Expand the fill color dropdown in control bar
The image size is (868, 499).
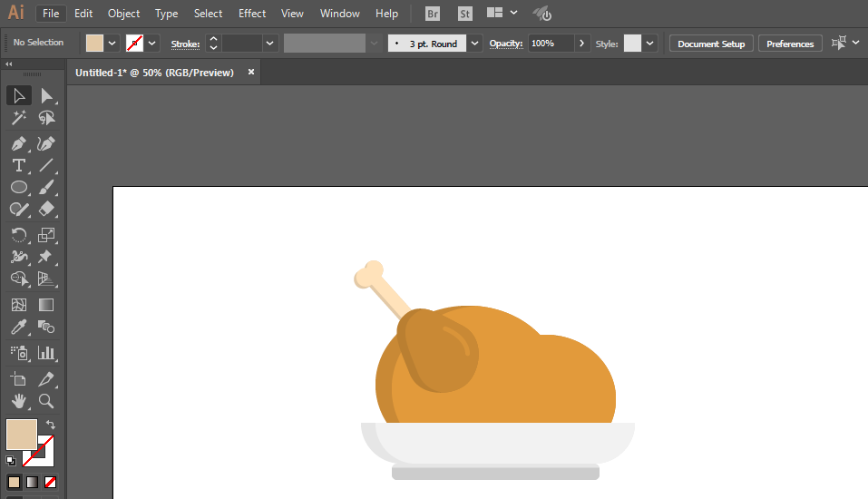(x=112, y=44)
